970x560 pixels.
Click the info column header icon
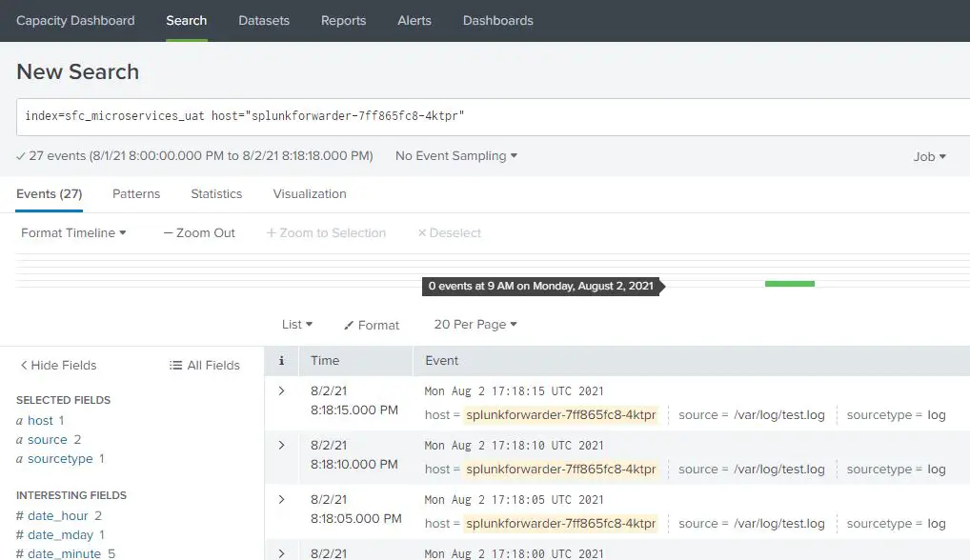click(x=281, y=360)
